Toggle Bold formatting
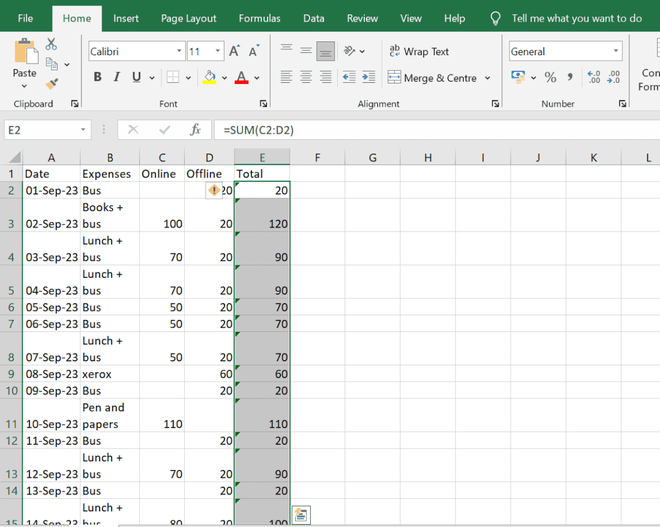This screenshot has width=660, height=527. point(97,77)
